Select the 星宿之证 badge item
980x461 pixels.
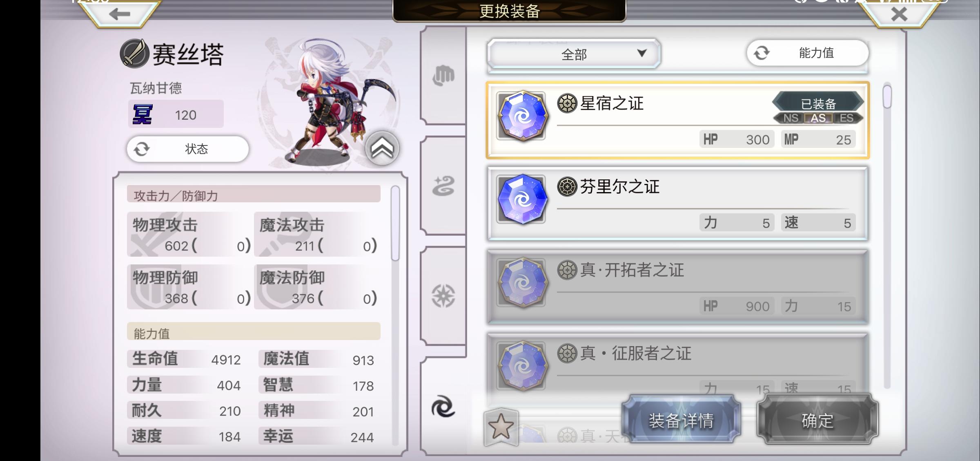click(x=677, y=120)
